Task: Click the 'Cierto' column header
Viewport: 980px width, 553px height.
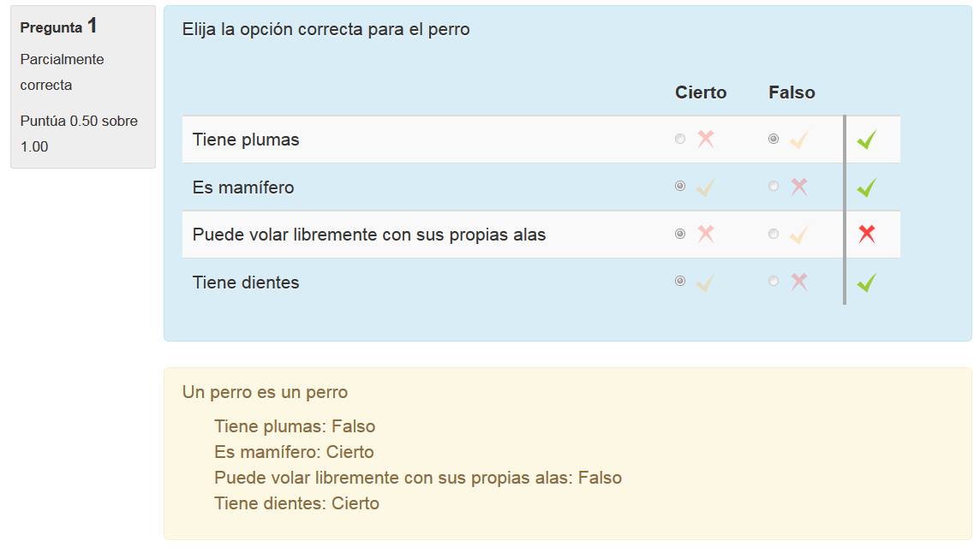Action: click(701, 92)
